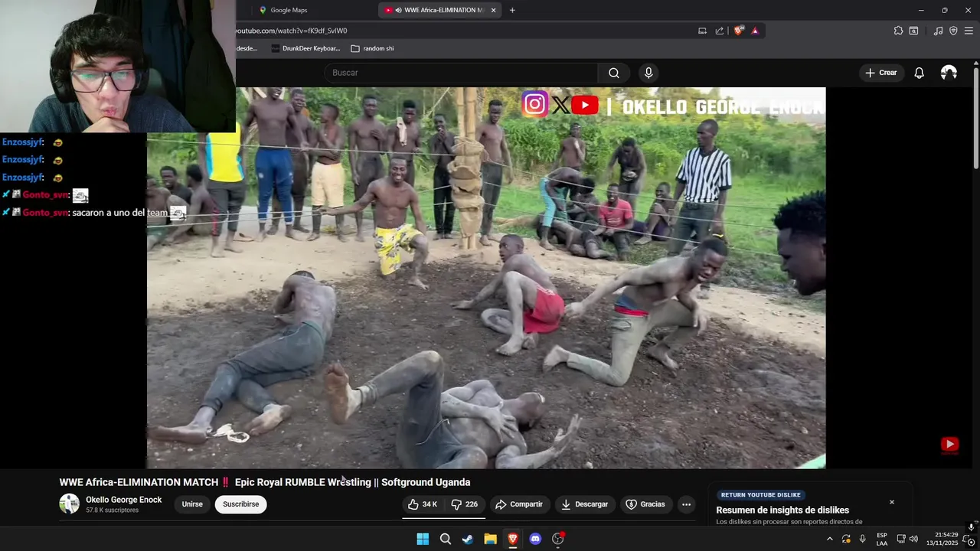Open the cast screen icon in address bar
980x551 pixels.
click(702, 31)
